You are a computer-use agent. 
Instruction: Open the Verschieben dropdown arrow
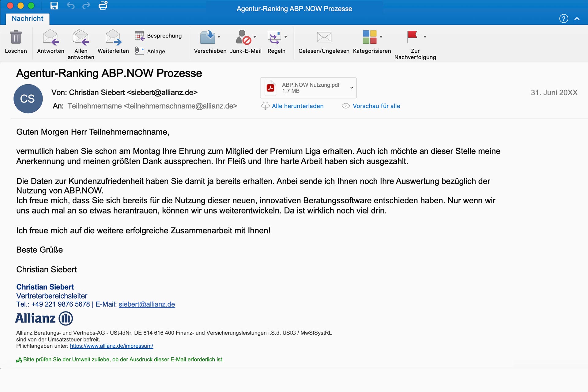(x=219, y=37)
